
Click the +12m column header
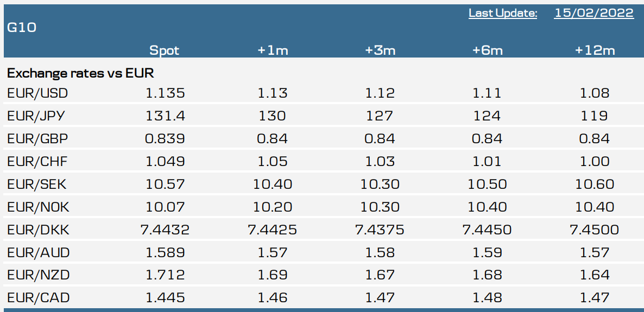[x=595, y=50]
